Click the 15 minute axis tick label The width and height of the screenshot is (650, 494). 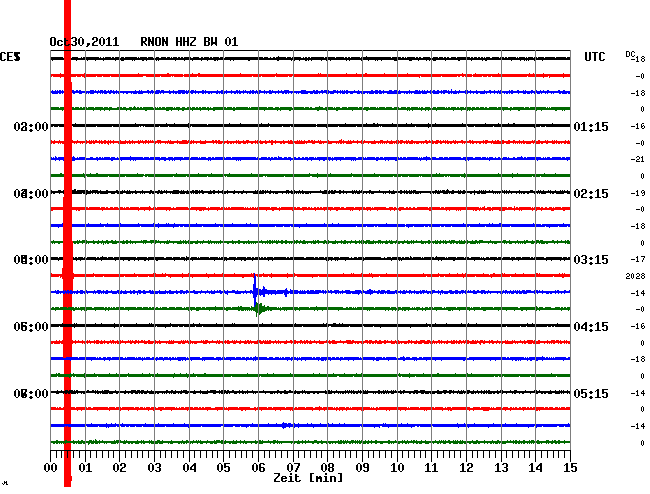[x=570, y=468]
